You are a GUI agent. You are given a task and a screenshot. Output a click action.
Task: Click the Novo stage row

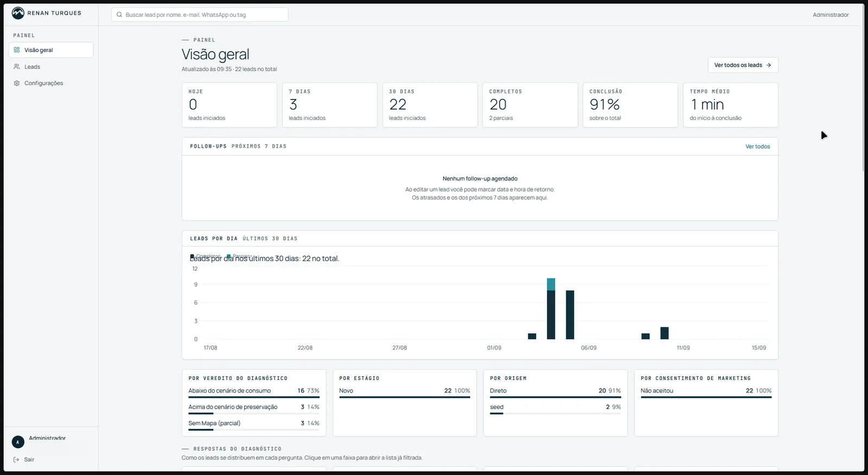pos(405,392)
